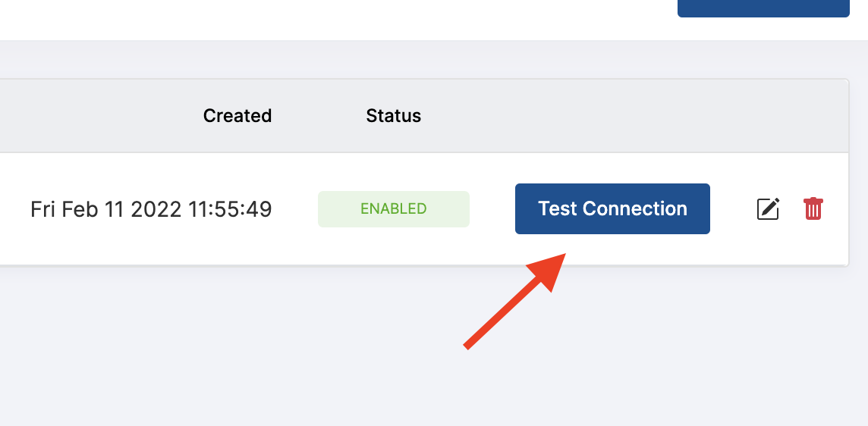The height and width of the screenshot is (426, 868).
Task: Open the editor via pencil-square icon
Action: (769, 209)
